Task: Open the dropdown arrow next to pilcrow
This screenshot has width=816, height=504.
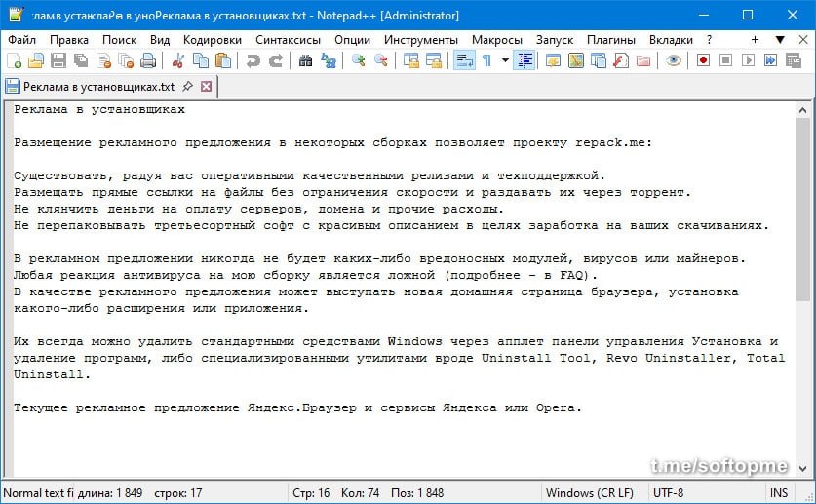Action: (x=505, y=60)
